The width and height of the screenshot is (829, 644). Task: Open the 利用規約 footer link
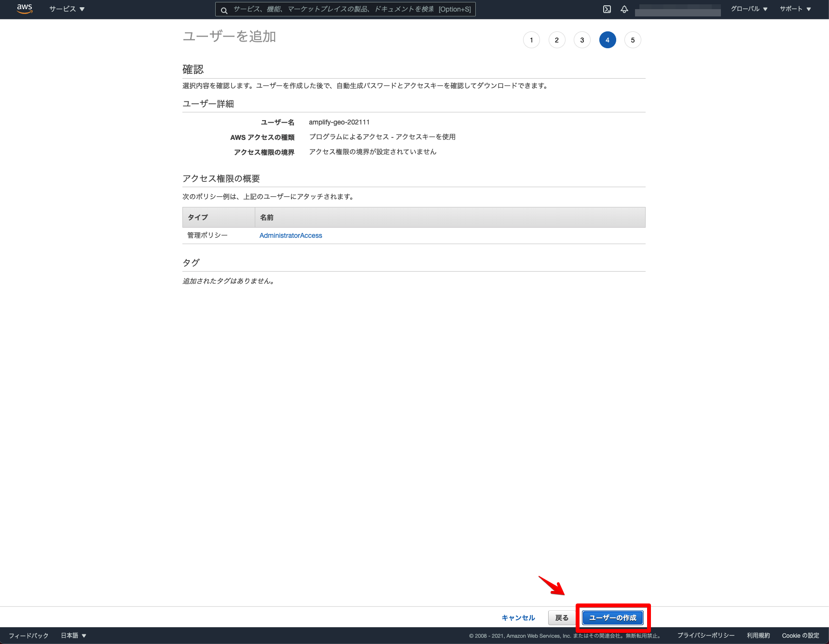click(x=759, y=635)
